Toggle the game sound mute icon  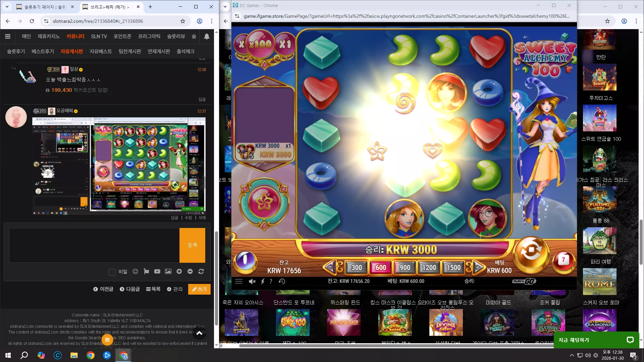(x=252, y=282)
